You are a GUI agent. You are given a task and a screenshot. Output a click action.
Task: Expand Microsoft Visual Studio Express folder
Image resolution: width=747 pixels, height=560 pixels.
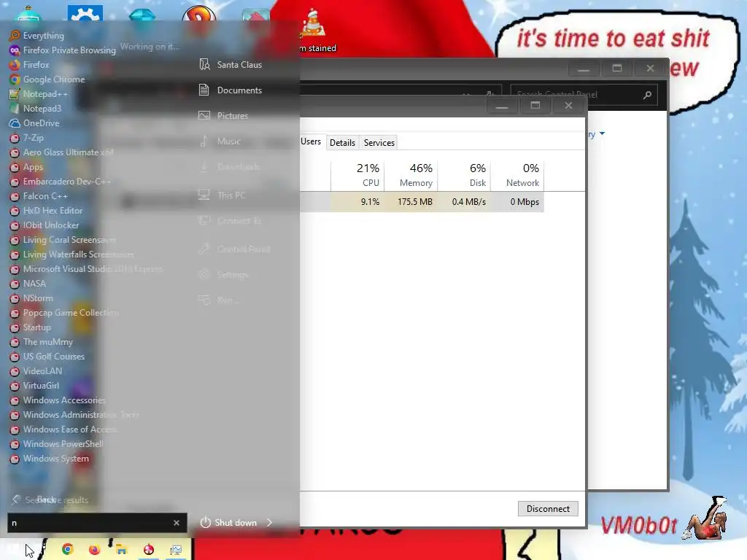[86, 269]
